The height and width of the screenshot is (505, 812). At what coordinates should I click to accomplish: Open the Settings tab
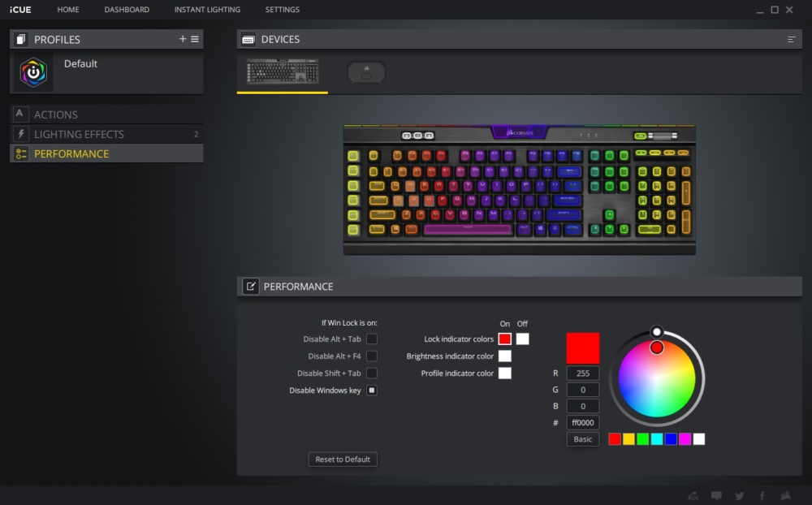tap(283, 9)
